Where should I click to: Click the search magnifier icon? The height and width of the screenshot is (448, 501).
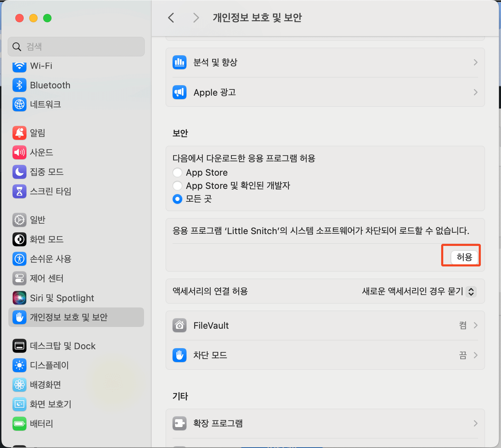pyautogui.click(x=17, y=47)
